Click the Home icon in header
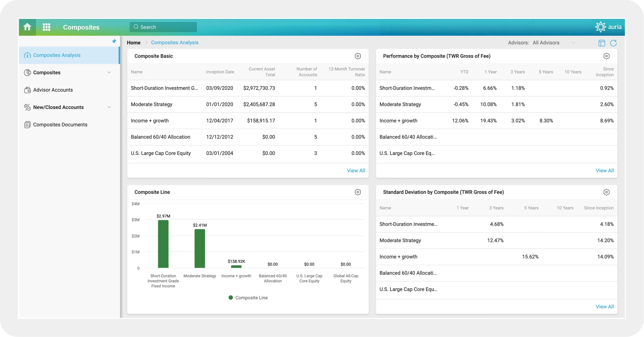644x337 pixels. pos(27,27)
